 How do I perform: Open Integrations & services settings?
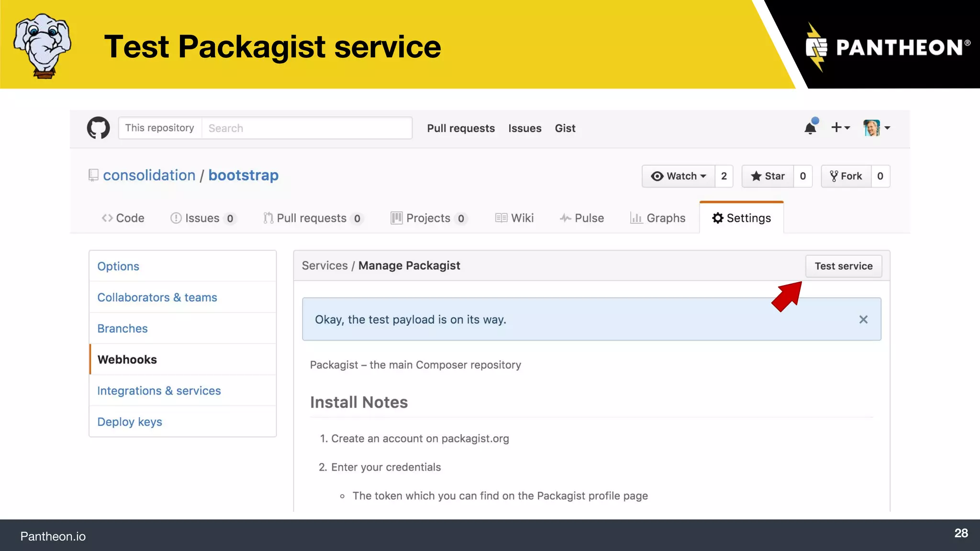[182, 391]
